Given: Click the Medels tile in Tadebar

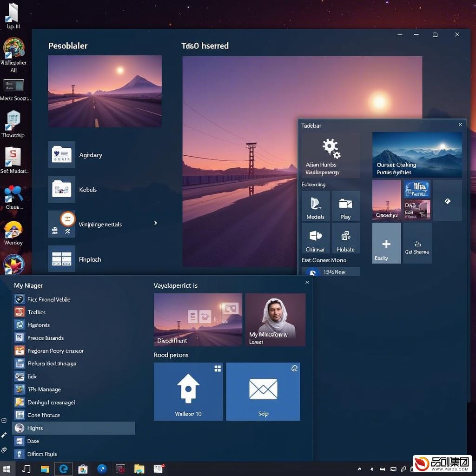Looking at the screenshot, I should coord(316,206).
